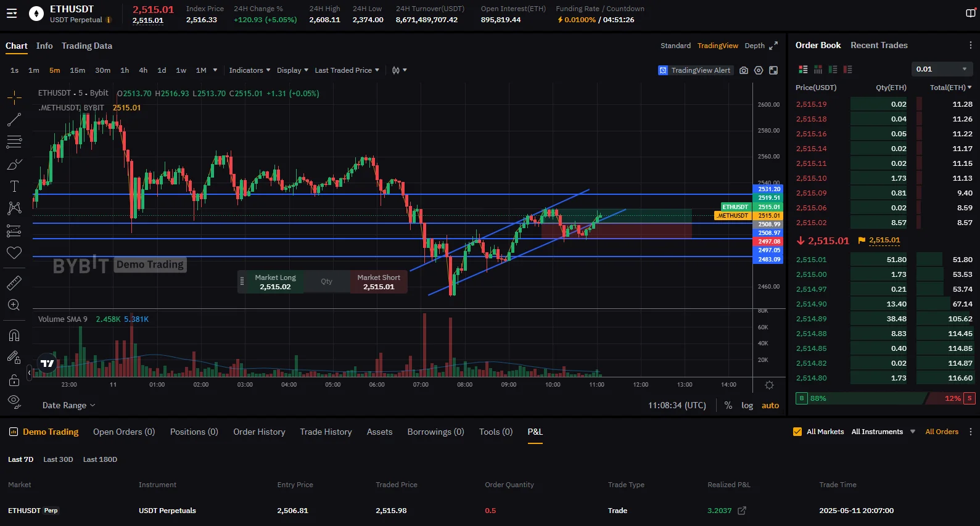Switch to the Trading Data tab

tap(87, 46)
